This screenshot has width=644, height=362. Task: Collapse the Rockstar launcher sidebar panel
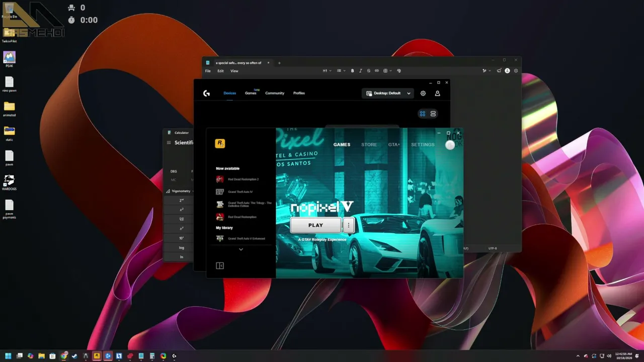[220, 265]
